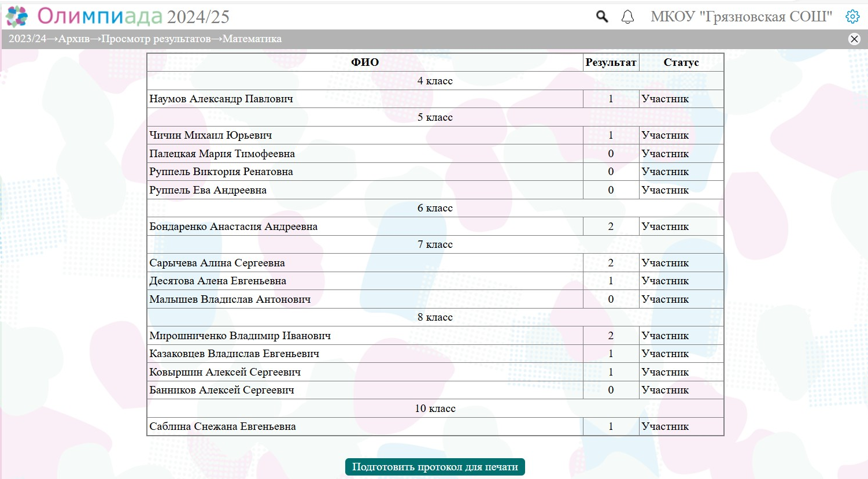Select Руппель Ева Андреевна
The height and width of the screenshot is (479, 868).
(x=208, y=190)
